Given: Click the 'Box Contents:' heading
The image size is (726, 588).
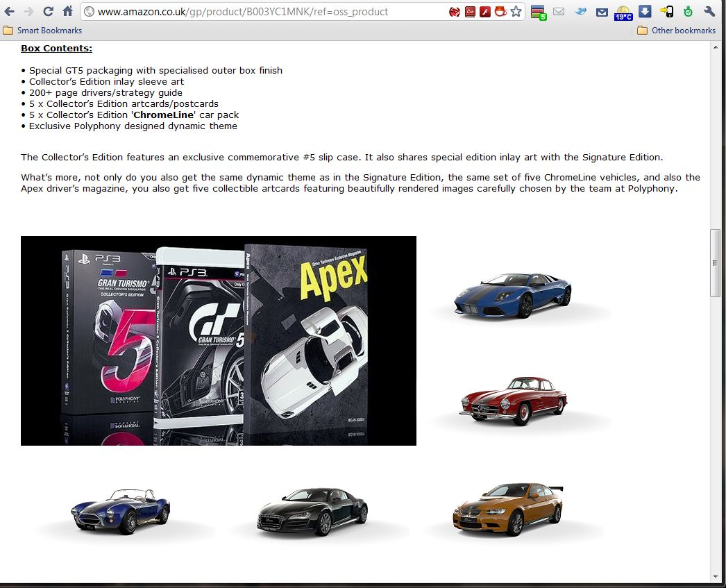Looking at the screenshot, I should (x=56, y=48).
